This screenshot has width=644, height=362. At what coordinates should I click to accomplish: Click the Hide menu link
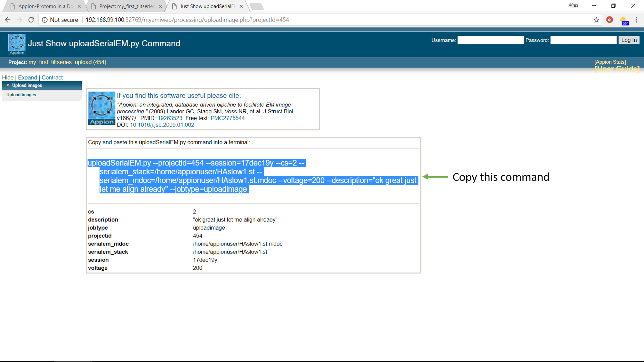8,78
